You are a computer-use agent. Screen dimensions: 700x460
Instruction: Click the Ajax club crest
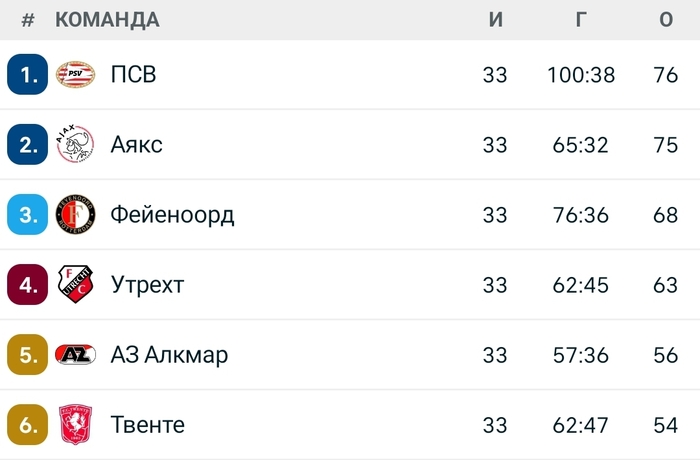click(x=75, y=145)
